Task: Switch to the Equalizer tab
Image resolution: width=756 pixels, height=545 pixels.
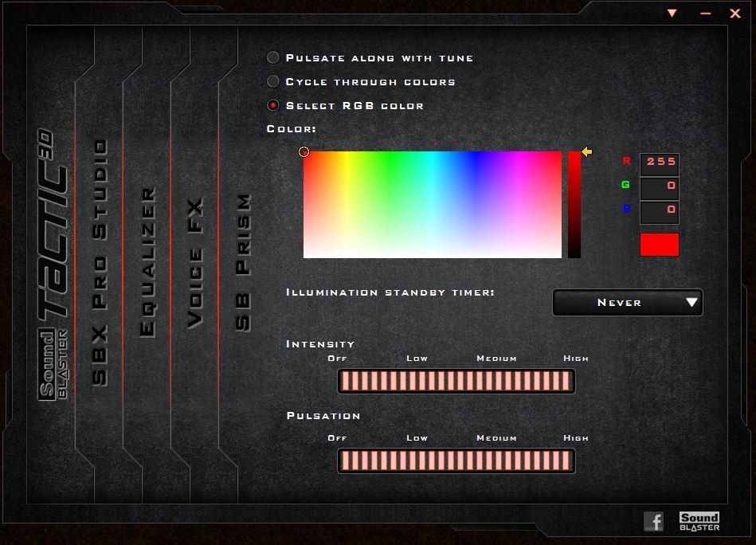Action: [147, 262]
